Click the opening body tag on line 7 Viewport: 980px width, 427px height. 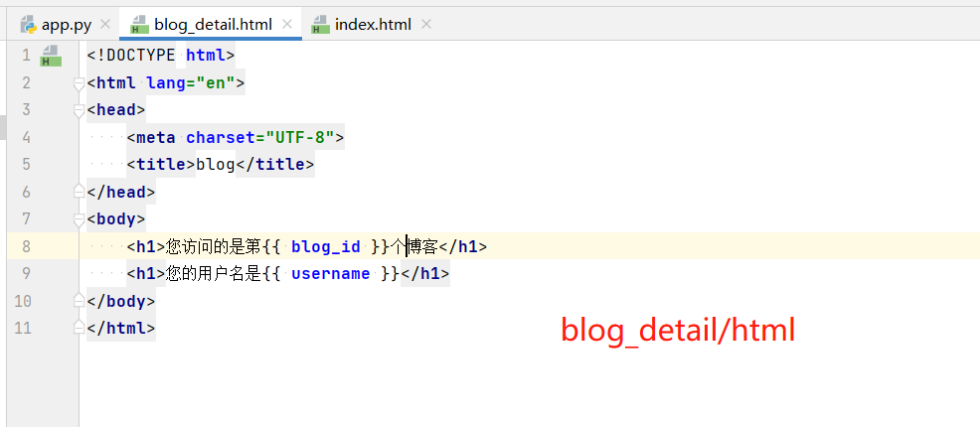click(116, 219)
